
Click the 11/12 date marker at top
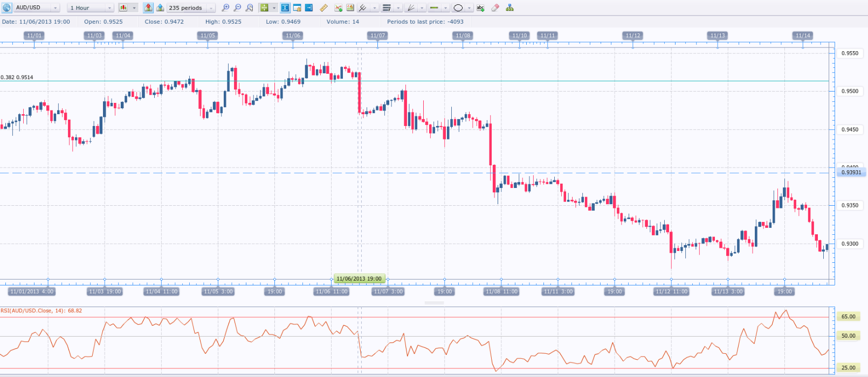pyautogui.click(x=632, y=36)
